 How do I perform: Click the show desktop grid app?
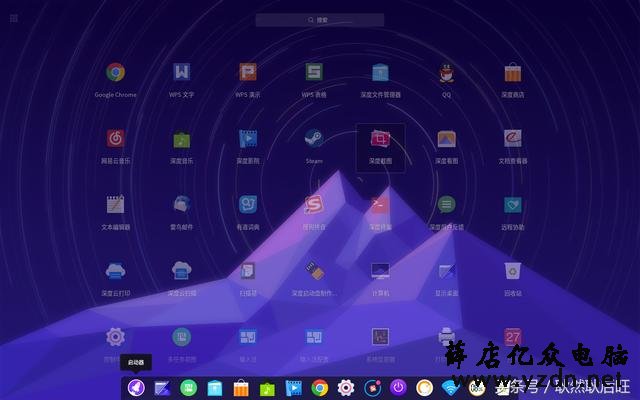(x=447, y=271)
